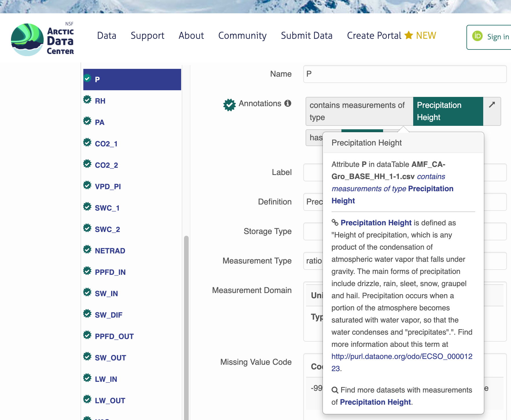Image resolution: width=511 pixels, height=420 pixels.
Task: Click into the Name input field
Action: [x=405, y=74]
